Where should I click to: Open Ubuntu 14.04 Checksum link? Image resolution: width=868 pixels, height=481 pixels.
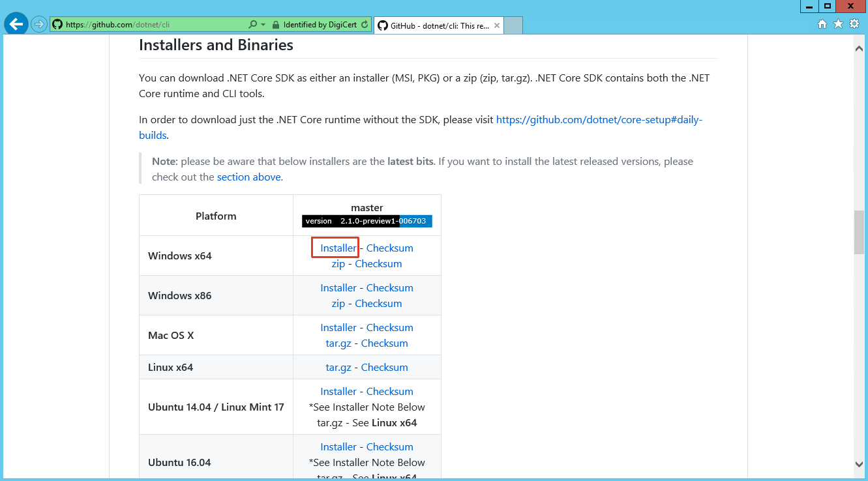tap(389, 391)
